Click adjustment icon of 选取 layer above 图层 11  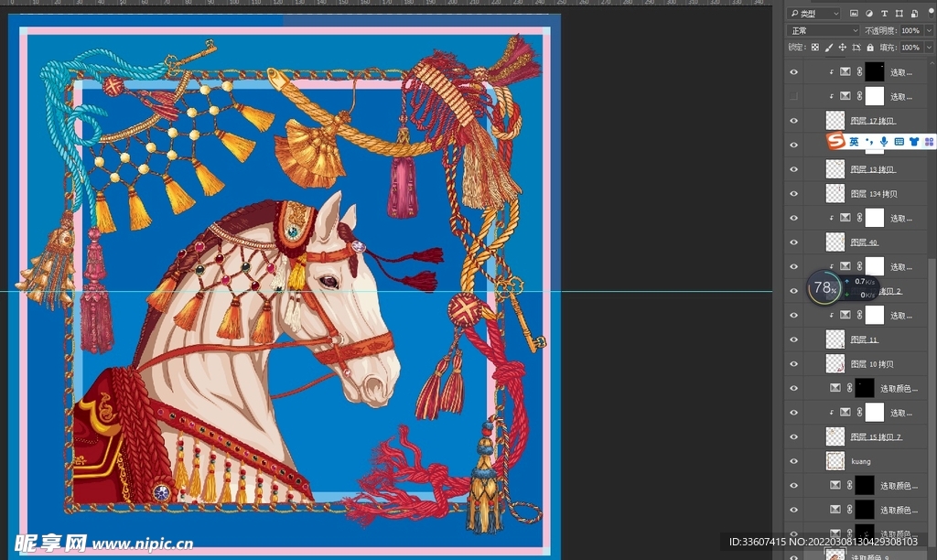click(x=845, y=315)
